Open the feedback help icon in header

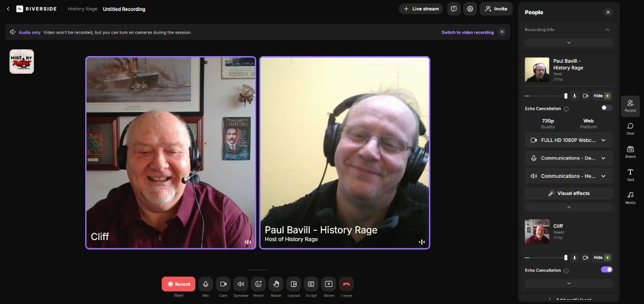pyautogui.click(x=453, y=9)
